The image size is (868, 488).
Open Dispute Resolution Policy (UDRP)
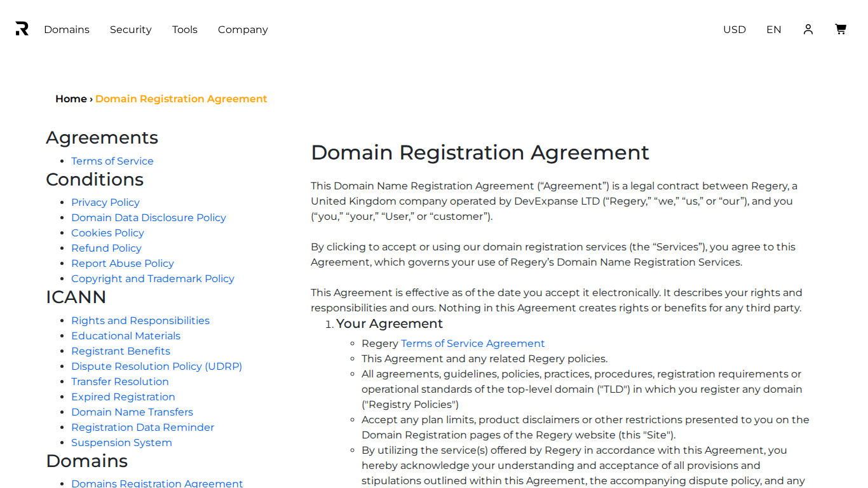coord(157,367)
